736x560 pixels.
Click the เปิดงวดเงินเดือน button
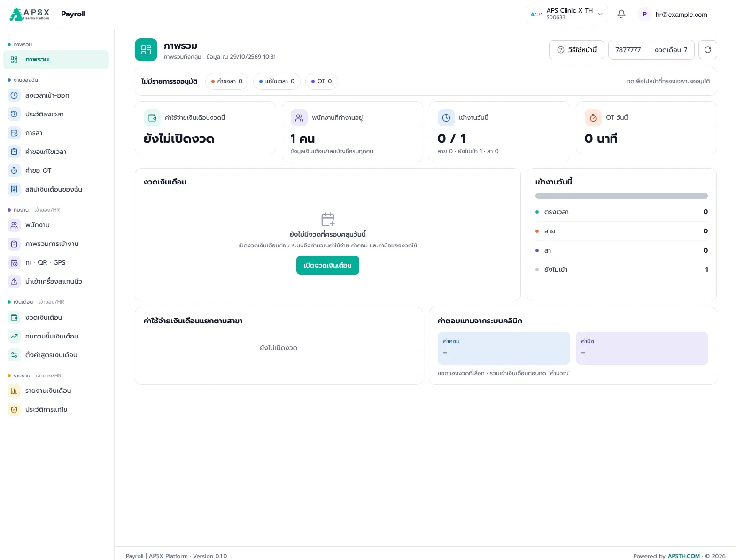tap(328, 265)
